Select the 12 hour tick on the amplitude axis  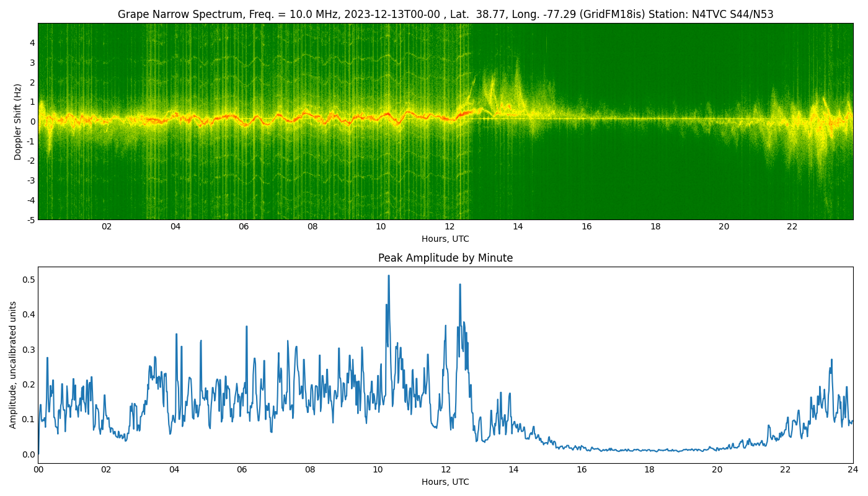click(x=445, y=469)
